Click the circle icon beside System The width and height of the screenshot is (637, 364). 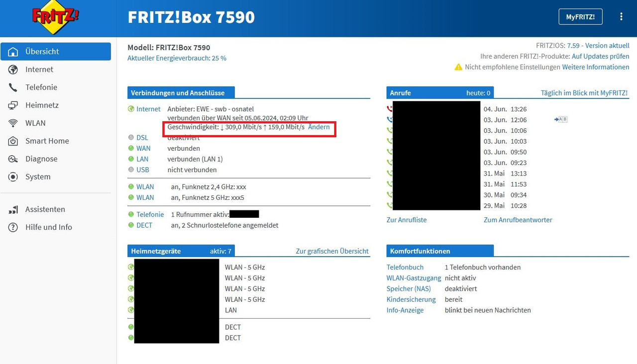13,177
